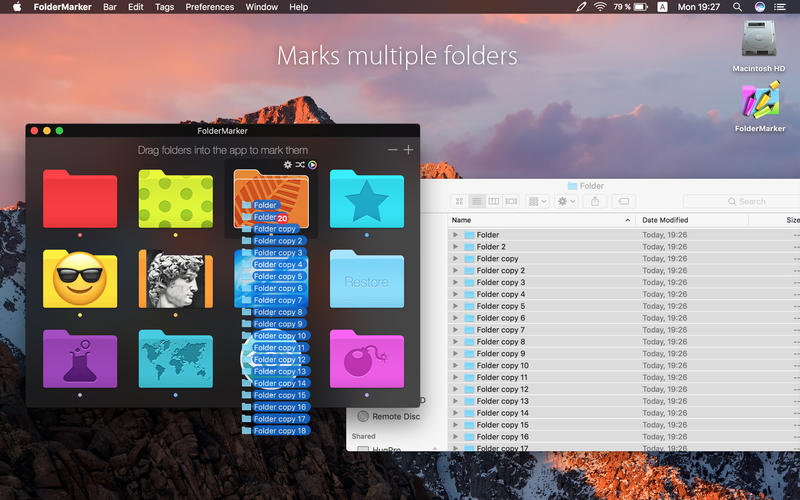Sort by the Name column header
The image size is (800, 500).
coord(541,220)
